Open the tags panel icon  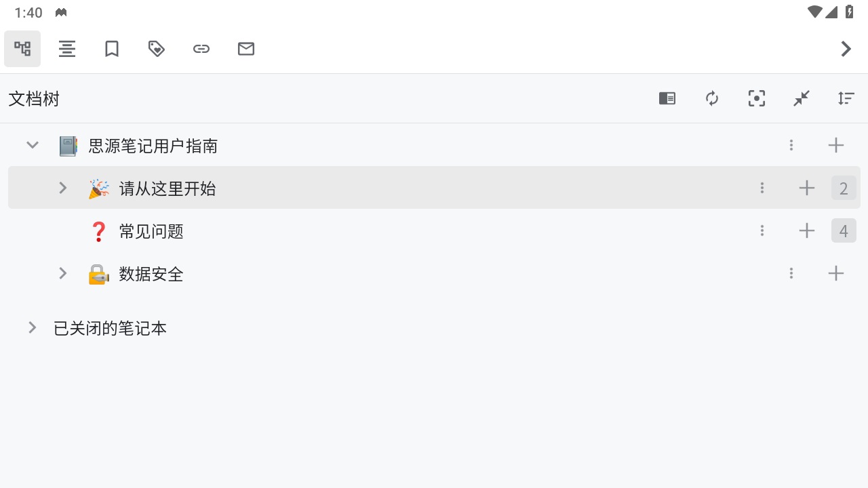tap(157, 49)
